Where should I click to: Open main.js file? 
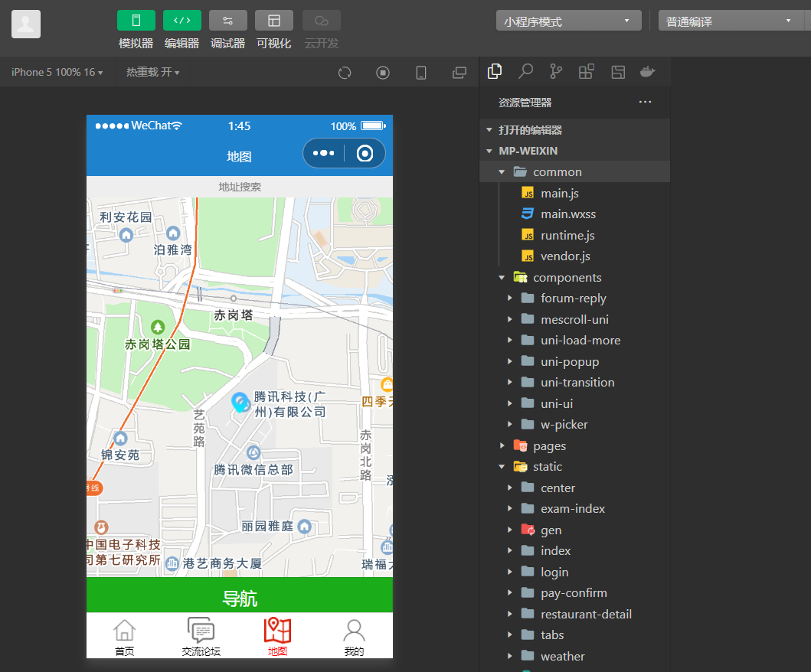pos(575,193)
